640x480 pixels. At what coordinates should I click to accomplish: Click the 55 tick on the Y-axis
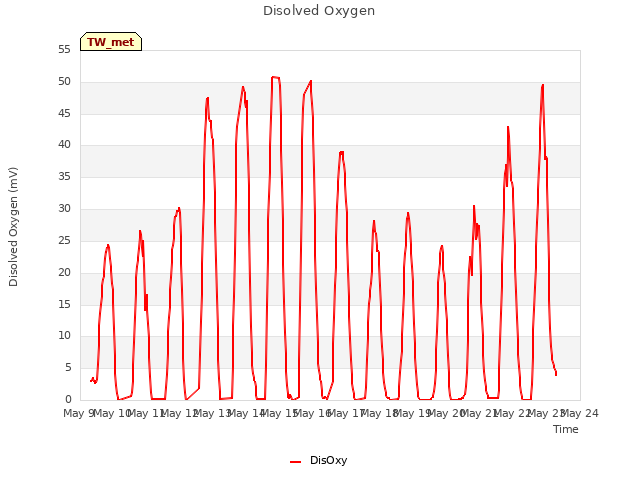pyautogui.click(x=64, y=50)
